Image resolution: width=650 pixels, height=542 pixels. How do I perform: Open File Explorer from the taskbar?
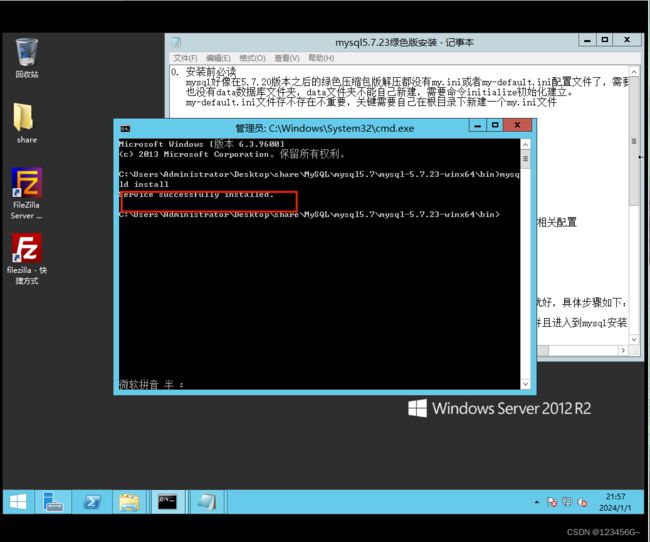point(129,502)
